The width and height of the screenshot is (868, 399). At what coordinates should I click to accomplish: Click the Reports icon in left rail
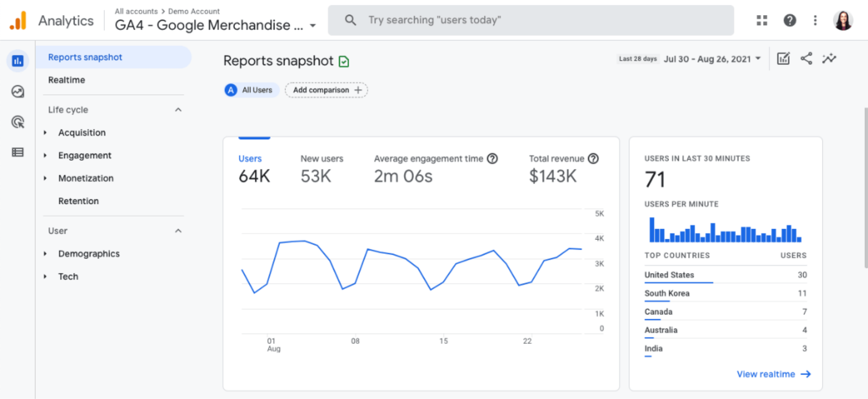[18, 61]
